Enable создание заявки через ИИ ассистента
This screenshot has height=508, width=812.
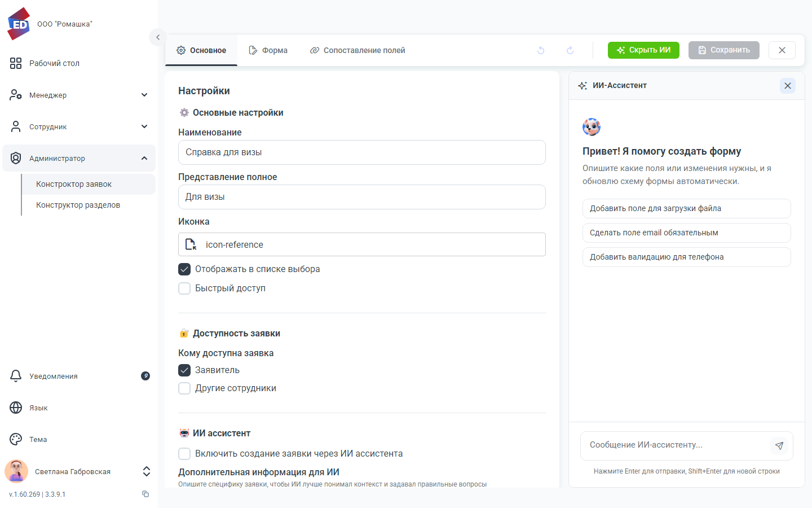[184, 454]
